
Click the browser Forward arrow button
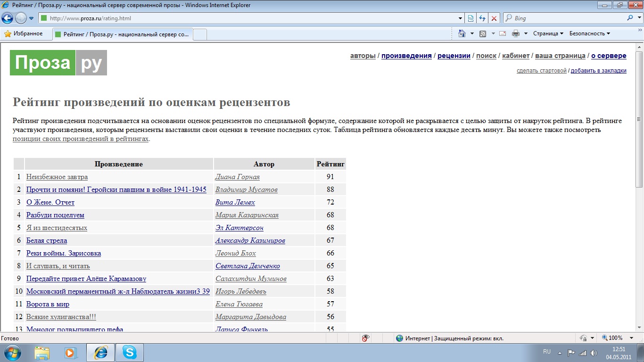click(x=21, y=18)
